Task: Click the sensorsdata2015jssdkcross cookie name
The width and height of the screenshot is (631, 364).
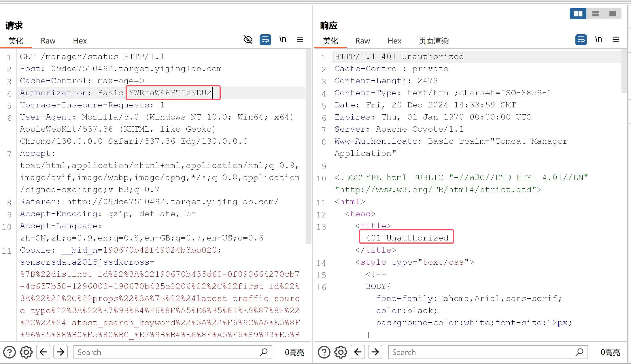Action: (x=84, y=262)
